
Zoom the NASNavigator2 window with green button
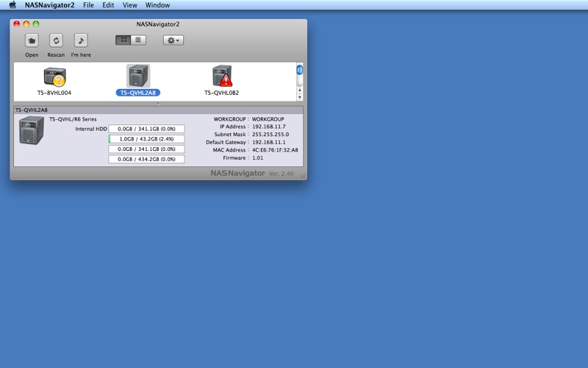[x=36, y=24]
